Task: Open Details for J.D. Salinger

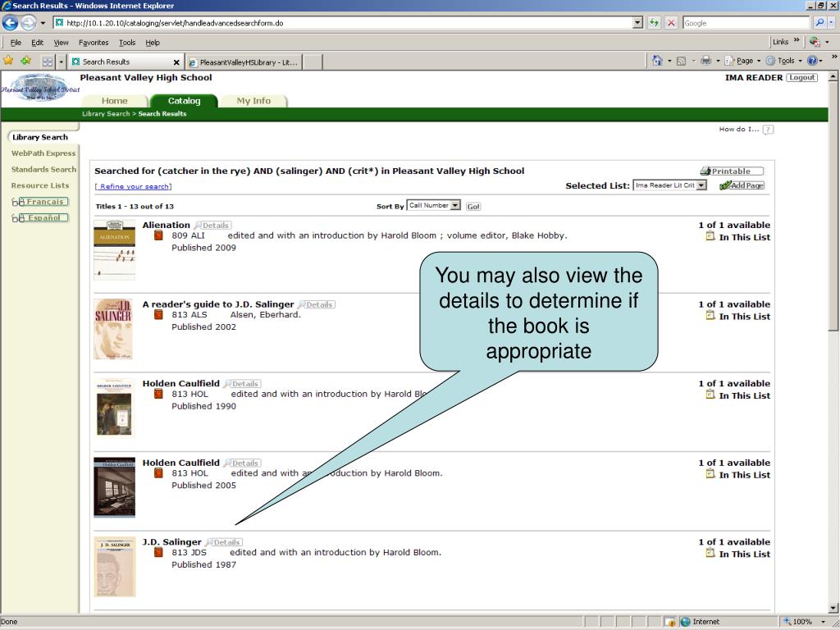Action: (224, 543)
